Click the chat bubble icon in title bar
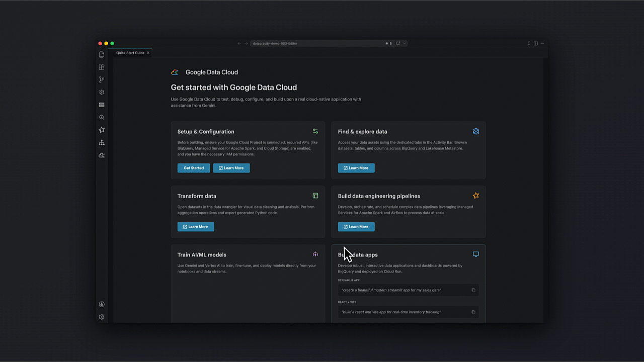Screen dimensions: 644x362 point(398,43)
